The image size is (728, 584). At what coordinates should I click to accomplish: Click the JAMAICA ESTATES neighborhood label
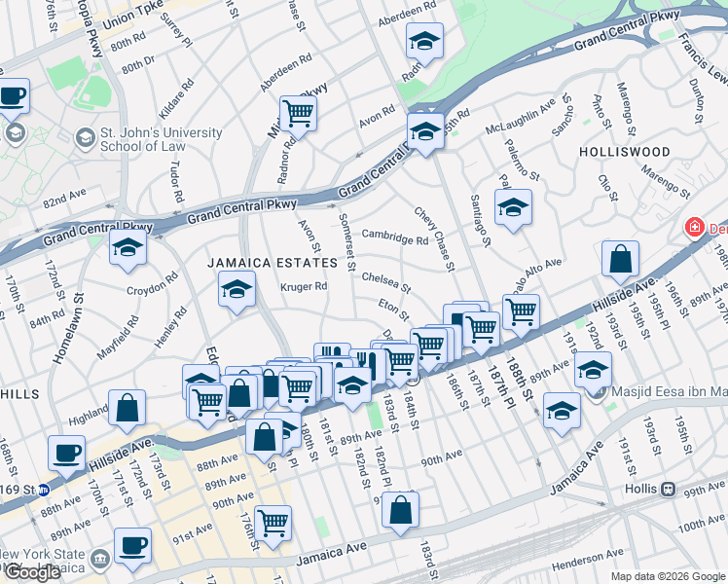[273, 263]
